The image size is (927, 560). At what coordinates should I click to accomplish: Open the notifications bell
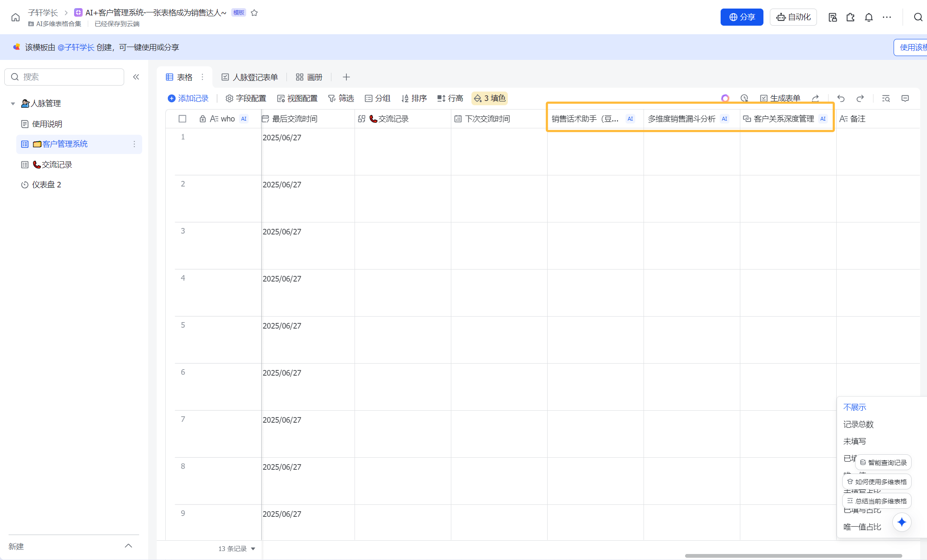868,17
